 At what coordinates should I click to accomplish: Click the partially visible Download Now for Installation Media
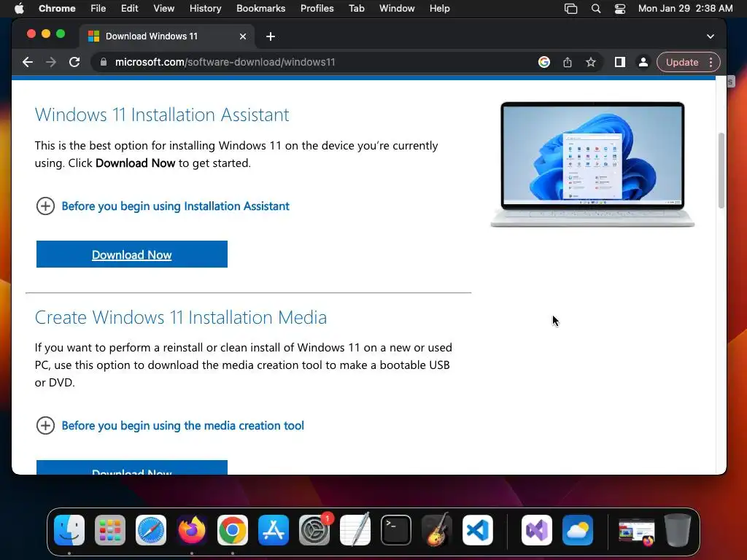coord(132,467)
